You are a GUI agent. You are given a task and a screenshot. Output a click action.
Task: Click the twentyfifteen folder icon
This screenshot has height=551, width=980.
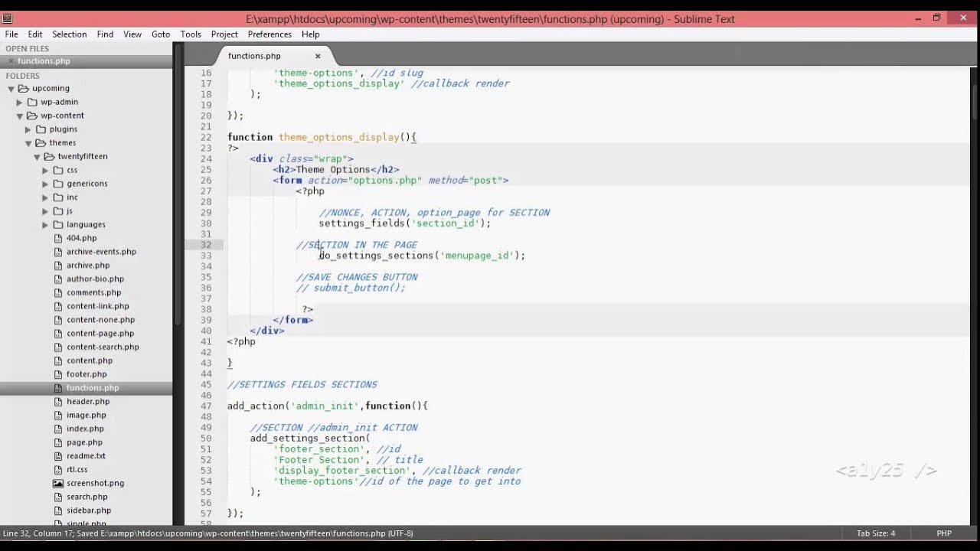click(49, 157)
